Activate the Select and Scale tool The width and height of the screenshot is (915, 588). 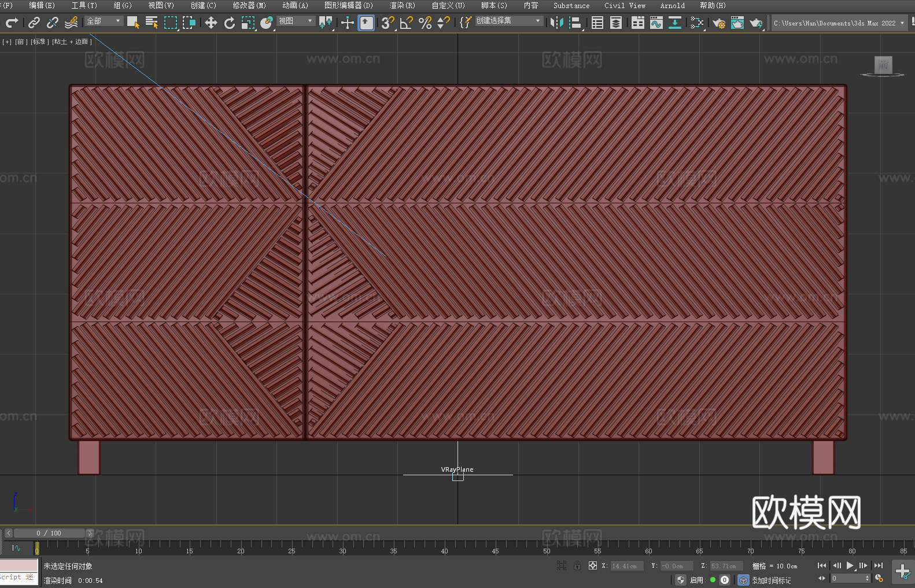coord(248,23)
